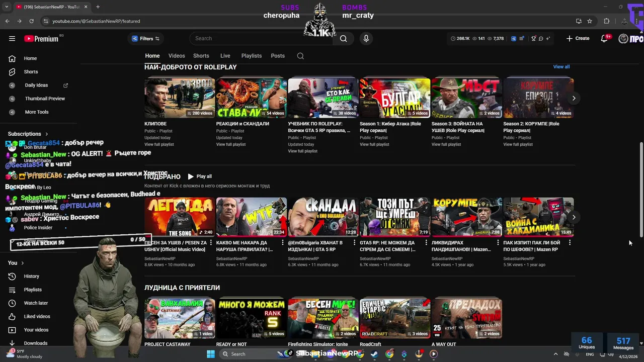
Task: Switch to the Playlists channel tab
Action: point(251,56)
